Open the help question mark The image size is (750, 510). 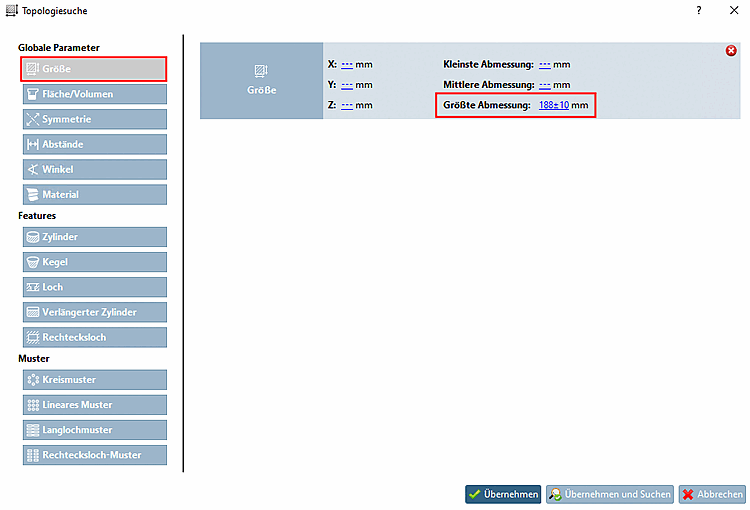point(699,11)
